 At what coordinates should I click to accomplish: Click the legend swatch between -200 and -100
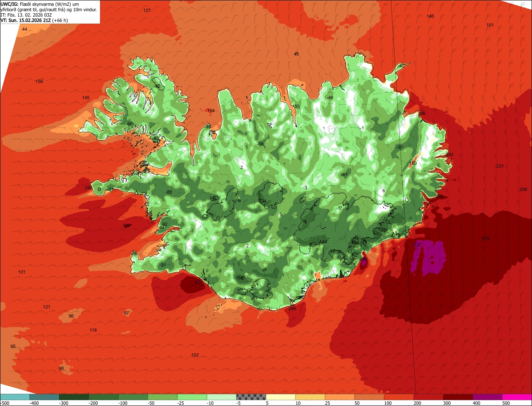coord(103,397)
